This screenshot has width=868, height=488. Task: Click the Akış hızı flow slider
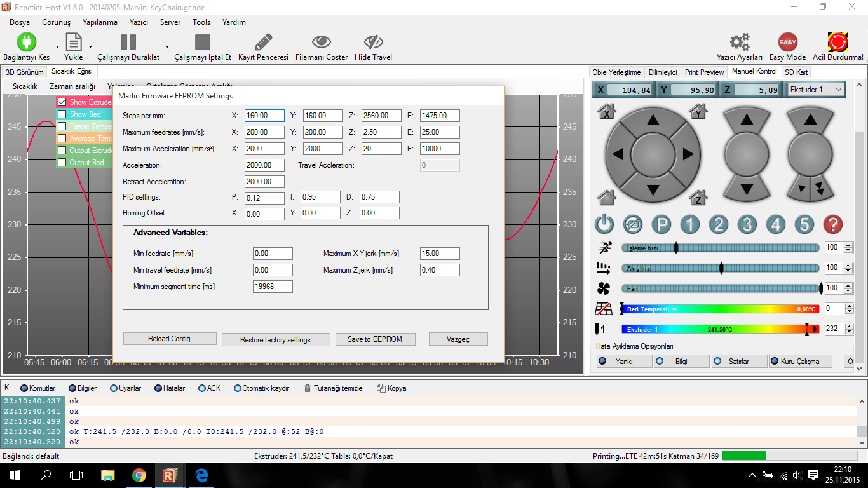tap(721, 268)
